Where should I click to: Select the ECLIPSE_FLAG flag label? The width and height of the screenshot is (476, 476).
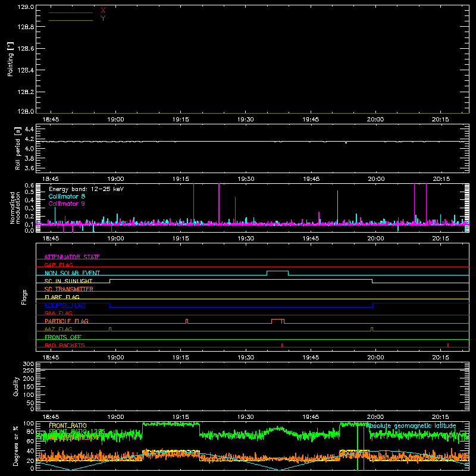[65, 305]
